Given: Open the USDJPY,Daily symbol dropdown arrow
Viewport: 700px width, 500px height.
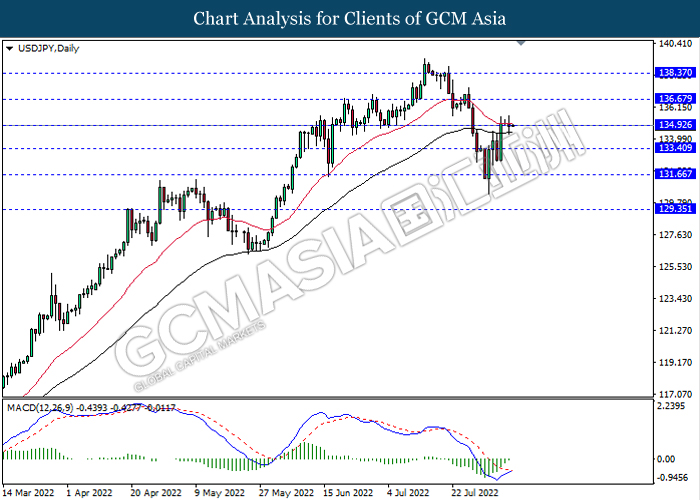Looking at the screenshot, I should [x=9, y=49].
